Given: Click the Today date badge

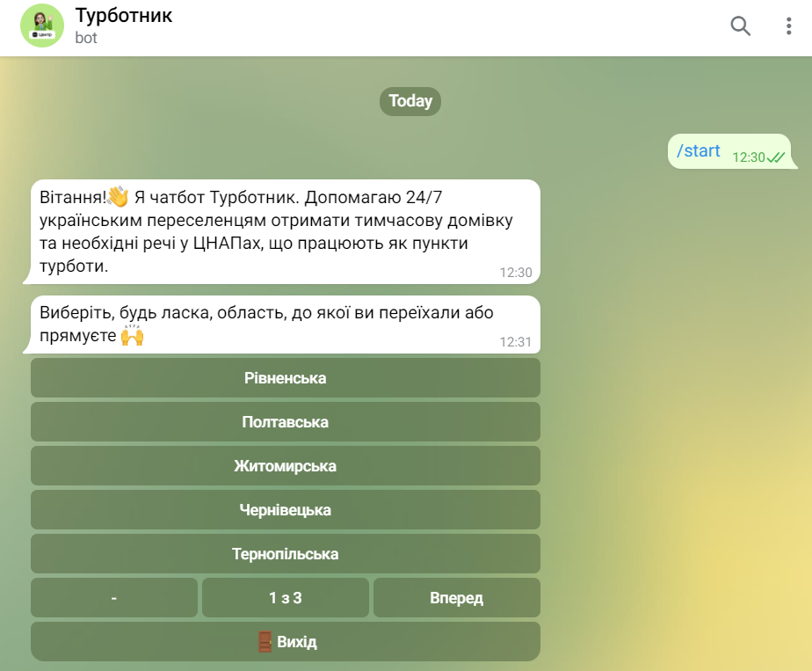Looking at the screenshot, I should pyautogui.click(x=410, y=101).
